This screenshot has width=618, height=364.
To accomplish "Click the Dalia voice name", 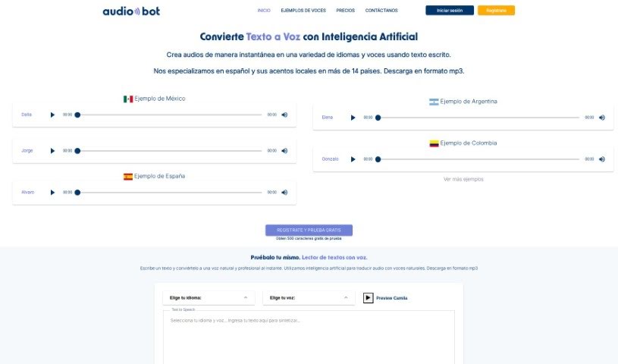I will point(27,115).
